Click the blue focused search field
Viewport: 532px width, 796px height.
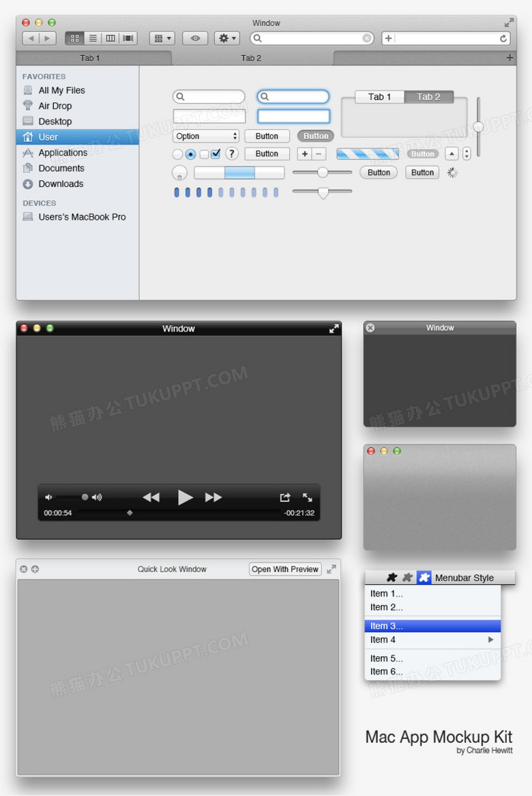pyautogui.click(x=293, y=96)
